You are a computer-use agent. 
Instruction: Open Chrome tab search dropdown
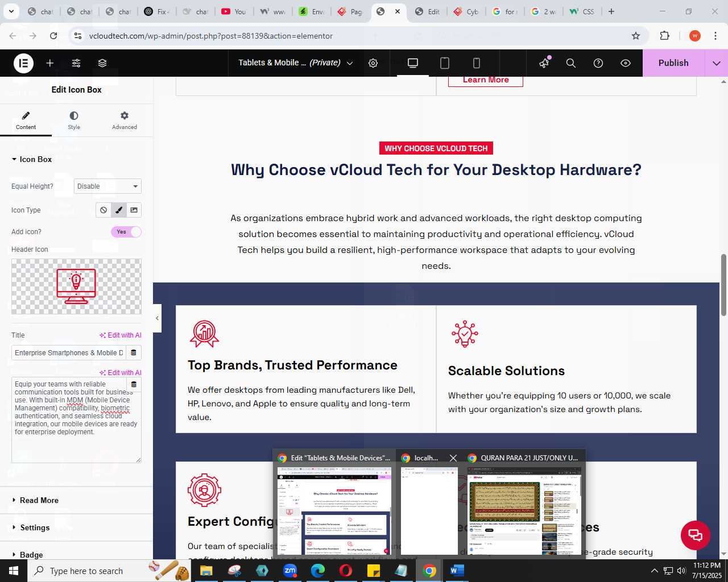pyautogui.click(x=11, y=11)
